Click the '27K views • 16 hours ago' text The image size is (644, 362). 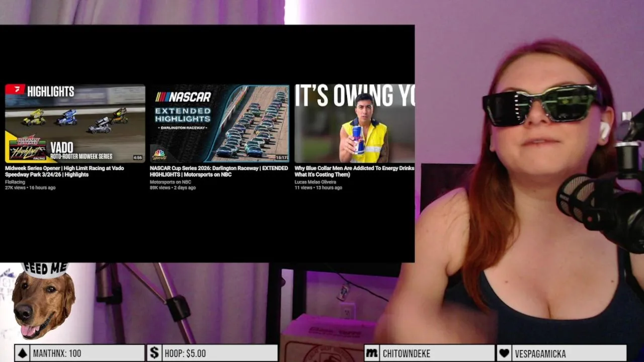30,188
